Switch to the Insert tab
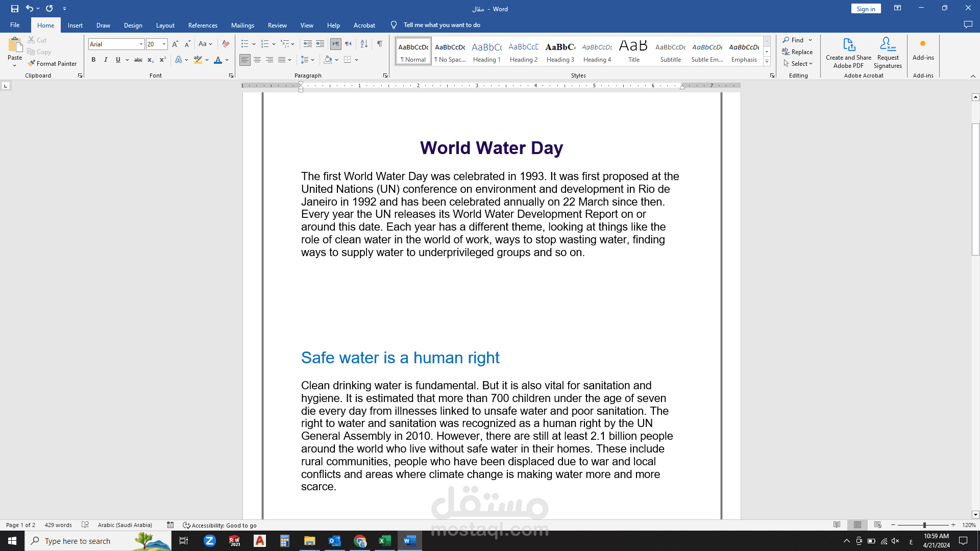 click(x=75, y=26)
